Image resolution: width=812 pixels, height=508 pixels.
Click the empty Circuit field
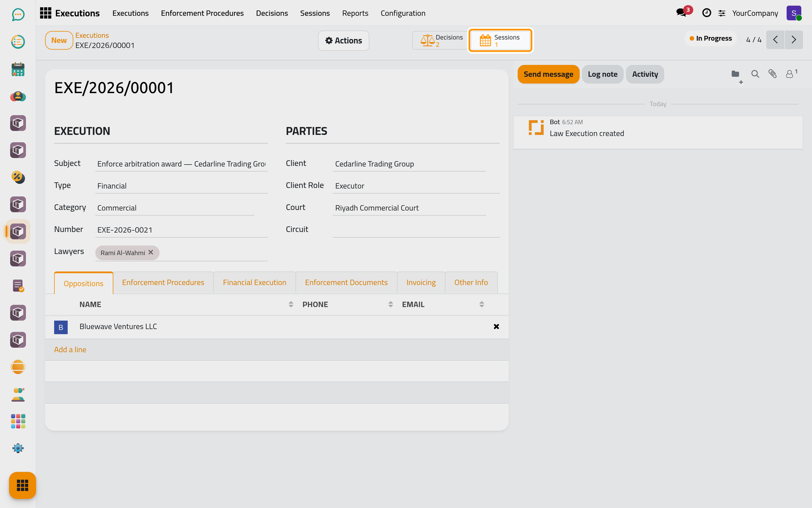[x=416, y=230]
